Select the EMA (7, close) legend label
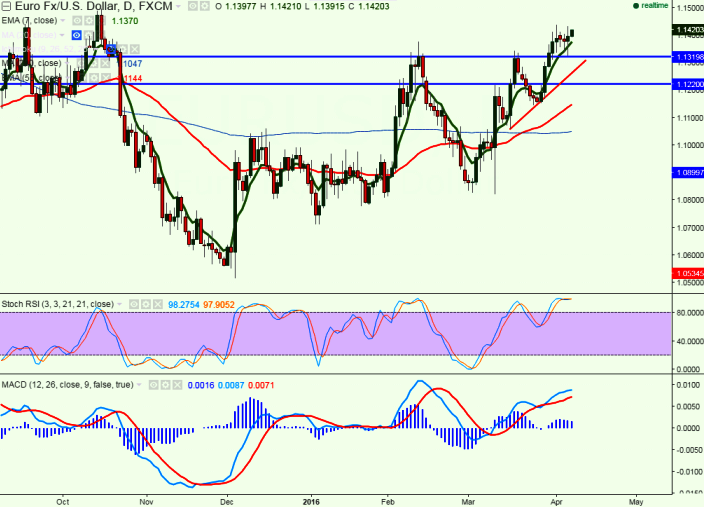The image size is (704, 509). pos(30,21)
